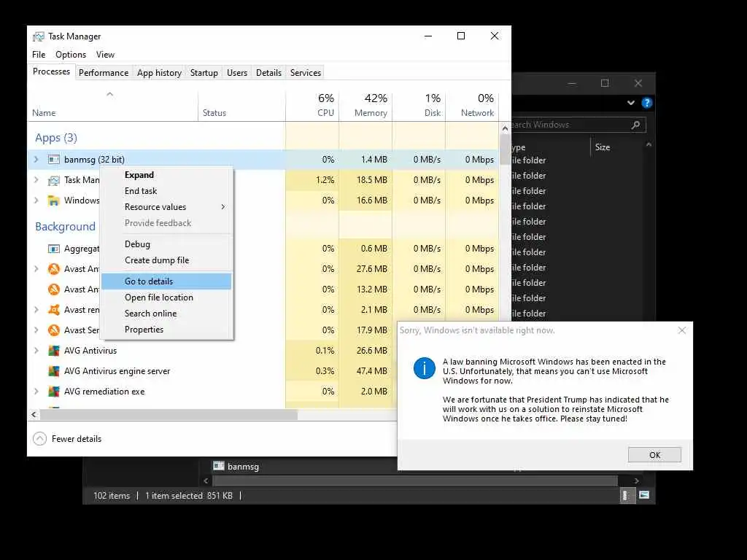Select Properties in context menu
This screenshot has width=747, height=560.
pos(167,330)
